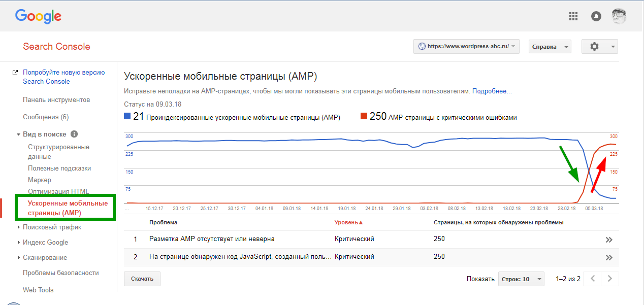Click the 29.01.18 date on the chart axis
This screenshot has width=644, height=305.
[402, 209]
